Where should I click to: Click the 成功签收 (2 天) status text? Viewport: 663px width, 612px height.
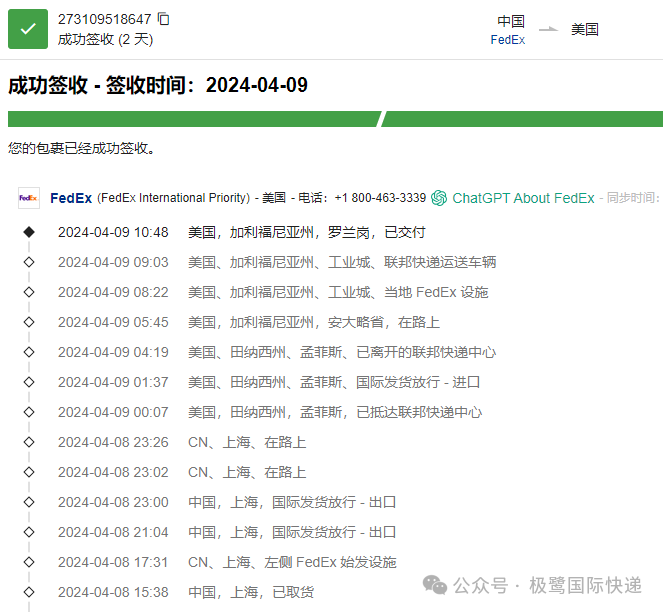105,39
